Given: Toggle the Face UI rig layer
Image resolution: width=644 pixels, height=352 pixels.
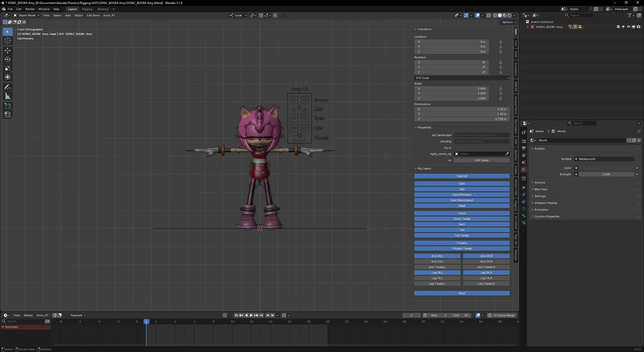Looking at the screenshot, I should (x=462, y=176).
